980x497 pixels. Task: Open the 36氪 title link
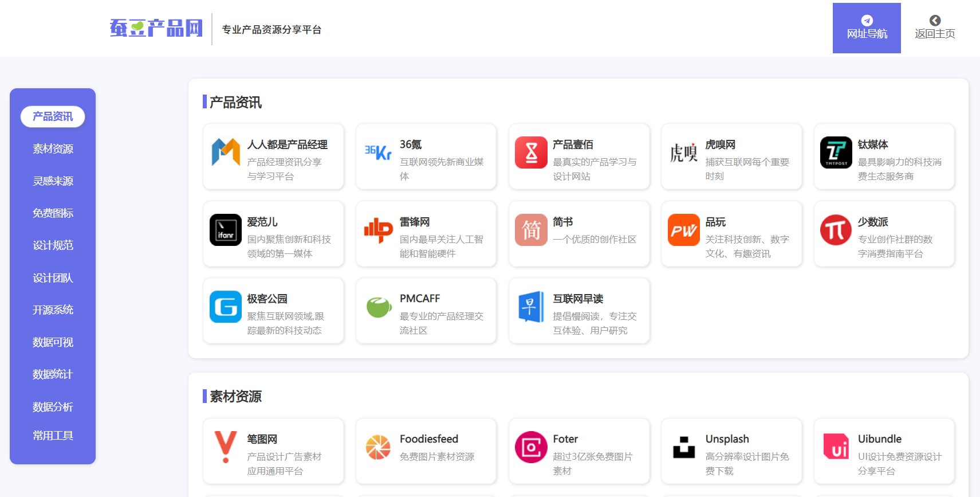point(411,144)
